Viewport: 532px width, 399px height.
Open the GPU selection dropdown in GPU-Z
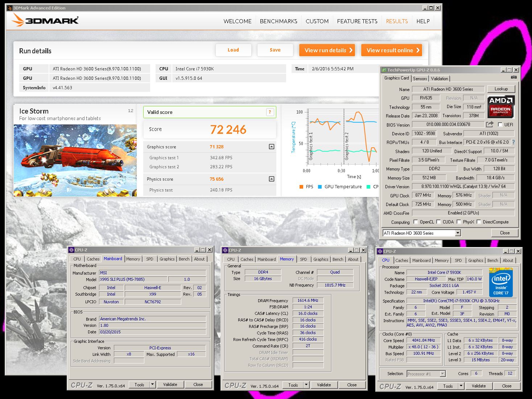(x=458, y=233)
